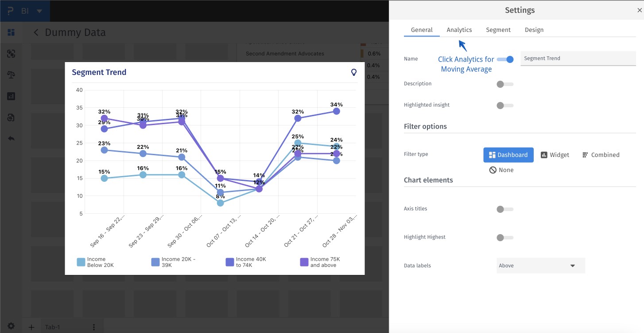Open the settings gear at bottom left
This screenshot has width=644, height=333.
click(11, 326)
